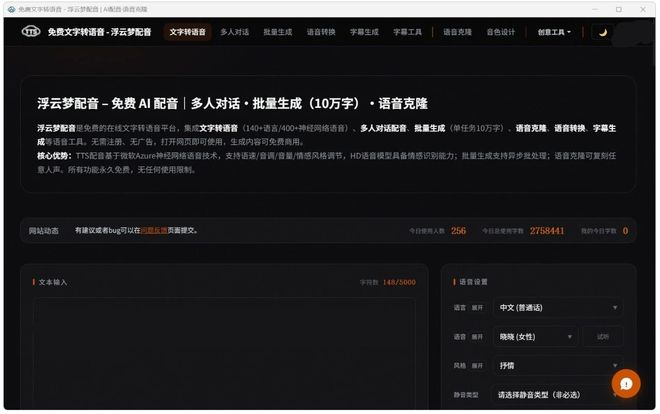Screen dimensions: 660x414
Task: Expand the 创意工具 dropdown menu
Action: click(554, 32)
